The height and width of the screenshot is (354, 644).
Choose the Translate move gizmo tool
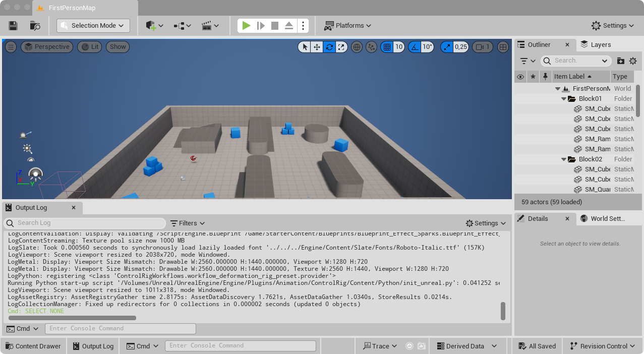pyautogui.click(x=317, y=47)
